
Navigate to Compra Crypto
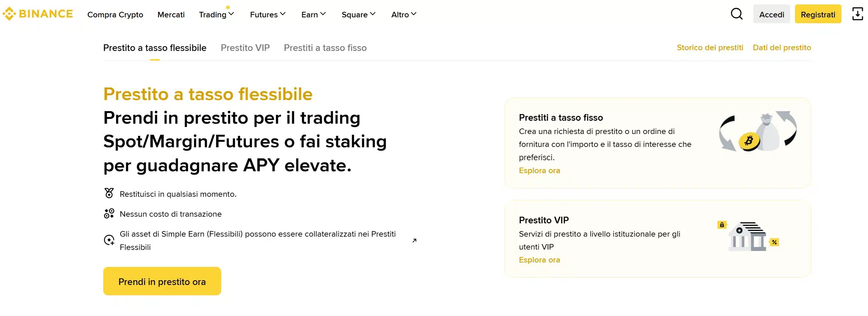[115, 14]
